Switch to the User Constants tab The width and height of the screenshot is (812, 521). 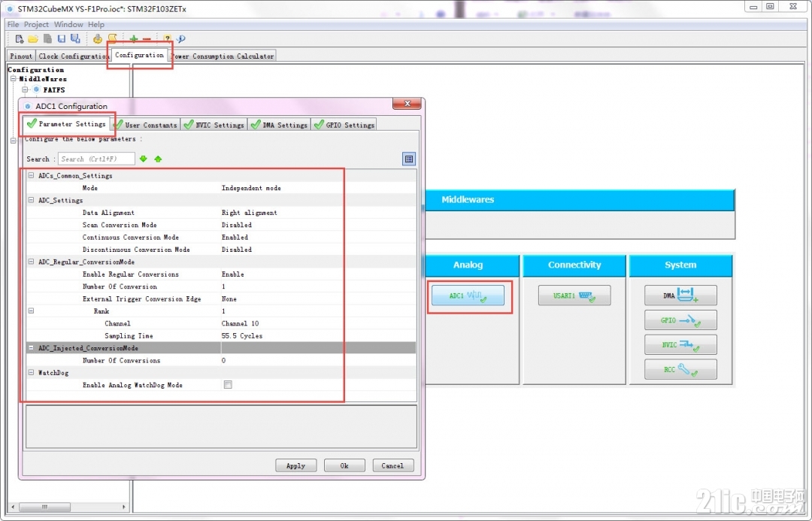146,125
